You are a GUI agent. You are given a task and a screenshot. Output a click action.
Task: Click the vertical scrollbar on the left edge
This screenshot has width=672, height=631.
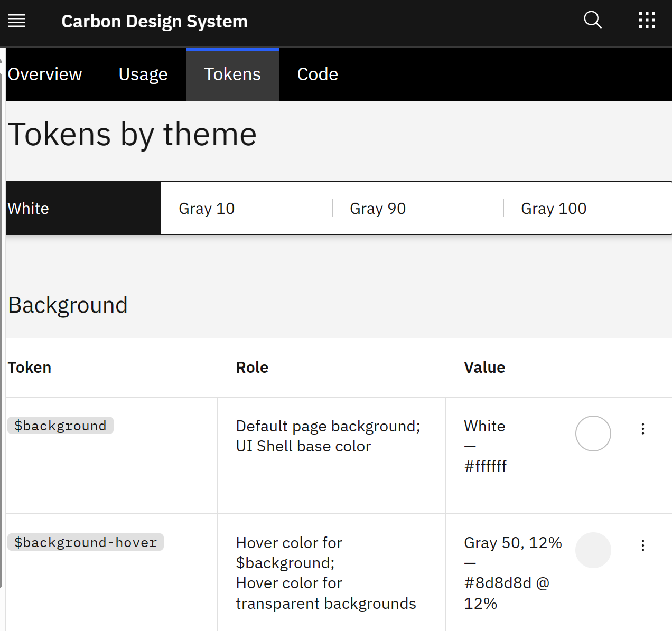tap(2, 317)
